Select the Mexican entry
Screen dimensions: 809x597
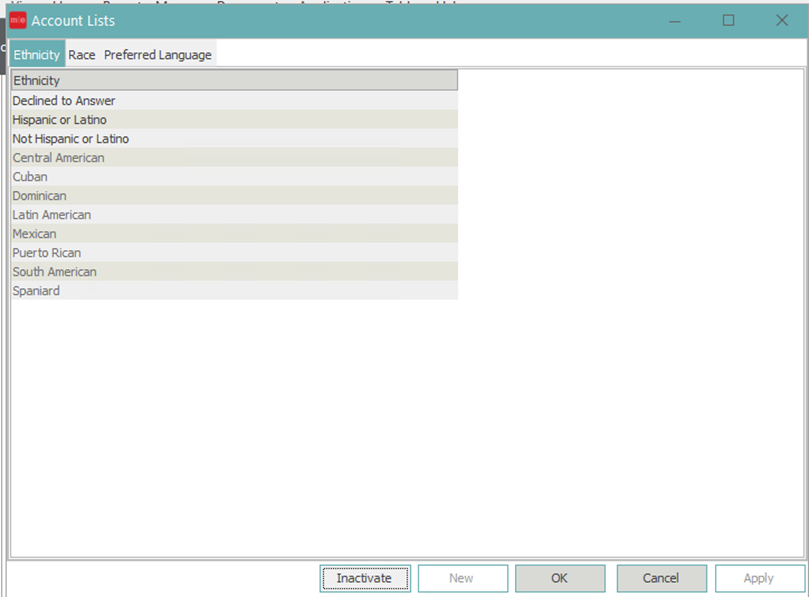[36, 234]
